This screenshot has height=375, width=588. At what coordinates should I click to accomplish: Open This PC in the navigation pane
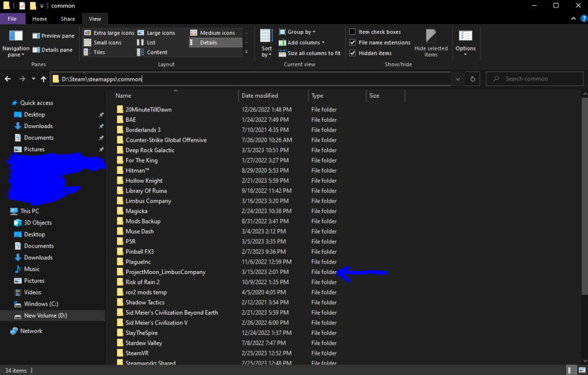31,211
